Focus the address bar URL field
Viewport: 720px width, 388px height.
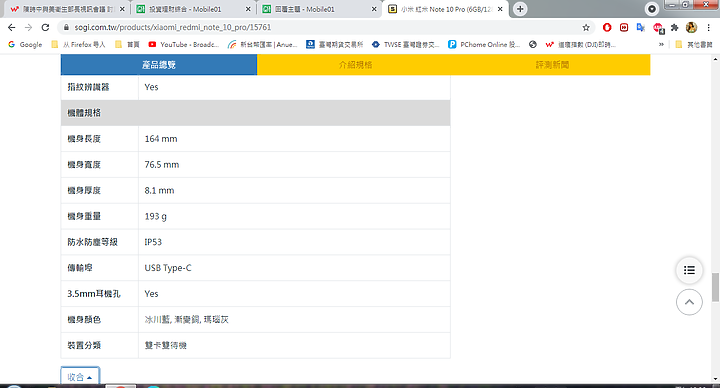[321, 28]
